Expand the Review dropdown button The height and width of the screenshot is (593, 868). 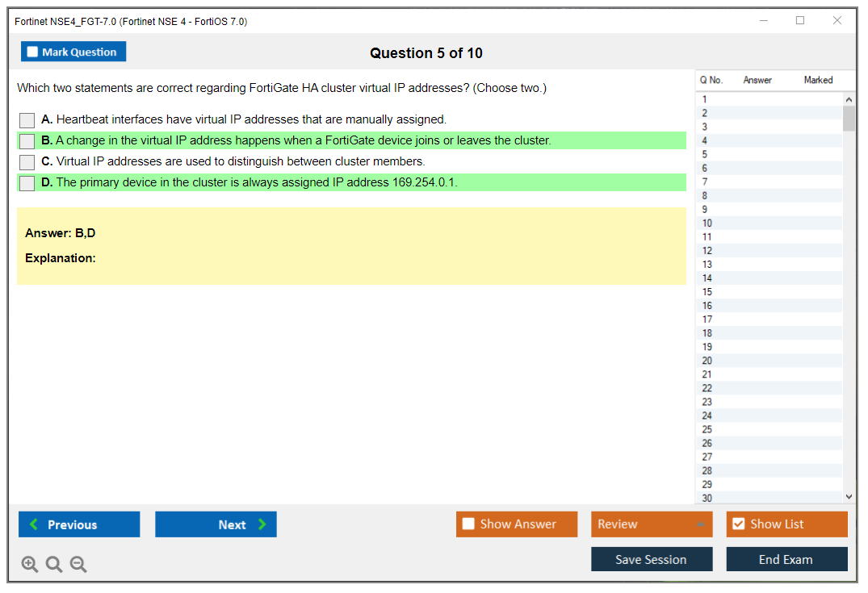click(701, 524)
